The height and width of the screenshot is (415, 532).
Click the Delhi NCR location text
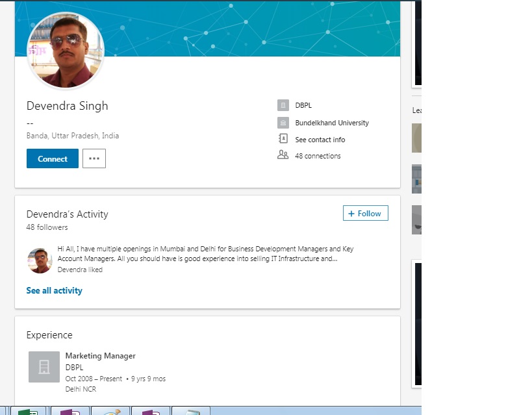(x=81, y=389)
